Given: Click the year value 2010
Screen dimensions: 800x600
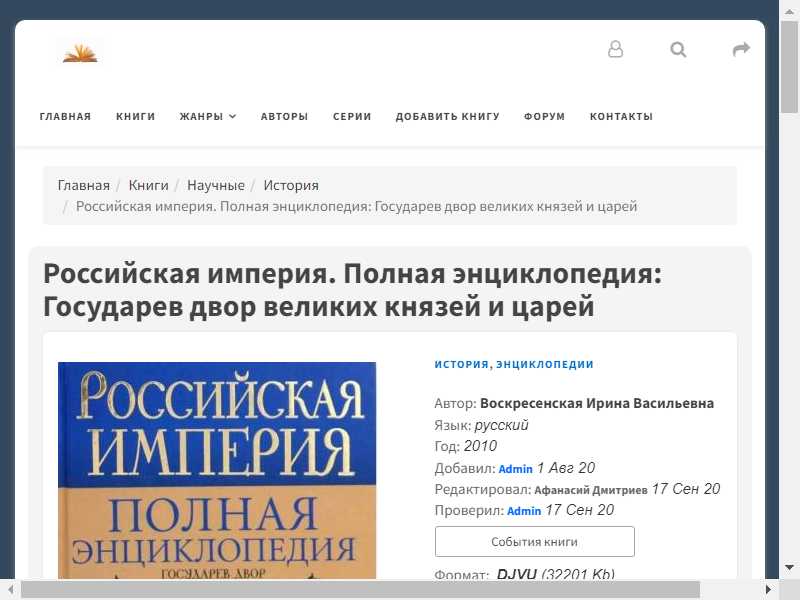Looking at the screenshot, I should pos(480,446).
